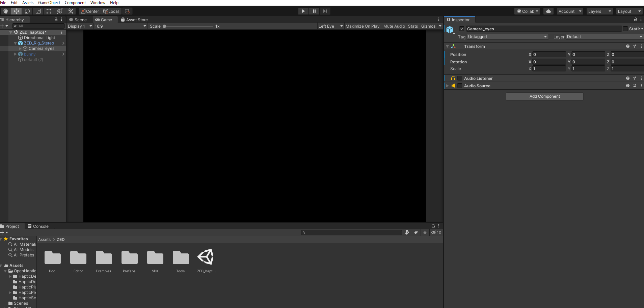Select the Hand tool in the toolbar

coord(5,11)
